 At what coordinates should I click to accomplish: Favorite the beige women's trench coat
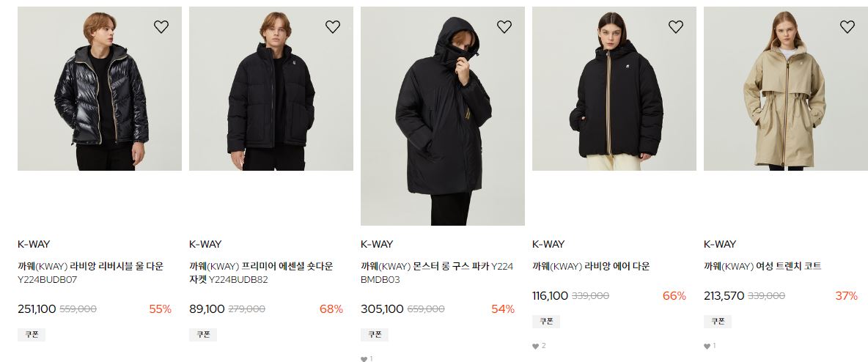[x=847, y=26]
